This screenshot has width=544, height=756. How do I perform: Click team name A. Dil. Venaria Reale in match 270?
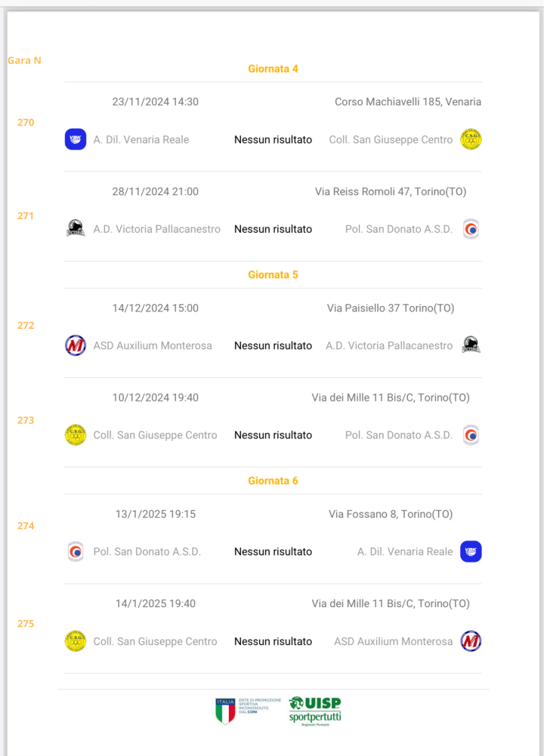pyautogui.click(x=141, y=140)
